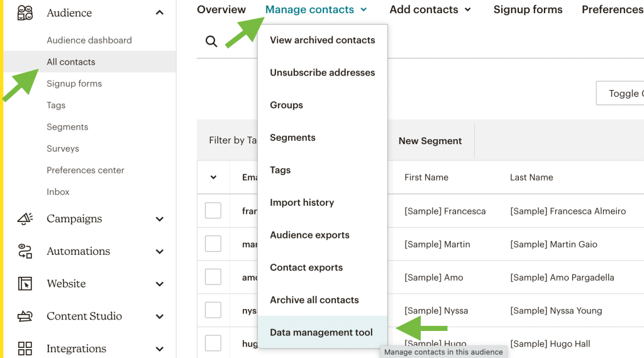Click the Automations icon in sidebar
Image resolution: width=644 pixels, height=358 pixels.
coord(25,251)
